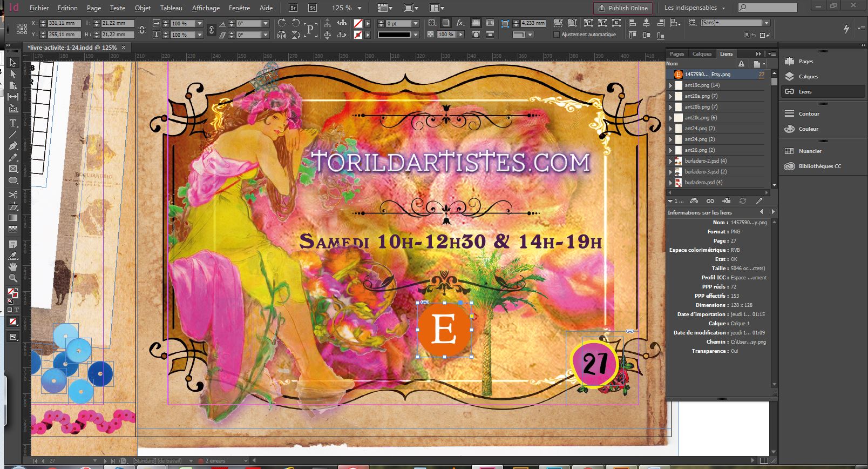
Task: Select the Zoom magnifier tool
Action: point(13,278)
